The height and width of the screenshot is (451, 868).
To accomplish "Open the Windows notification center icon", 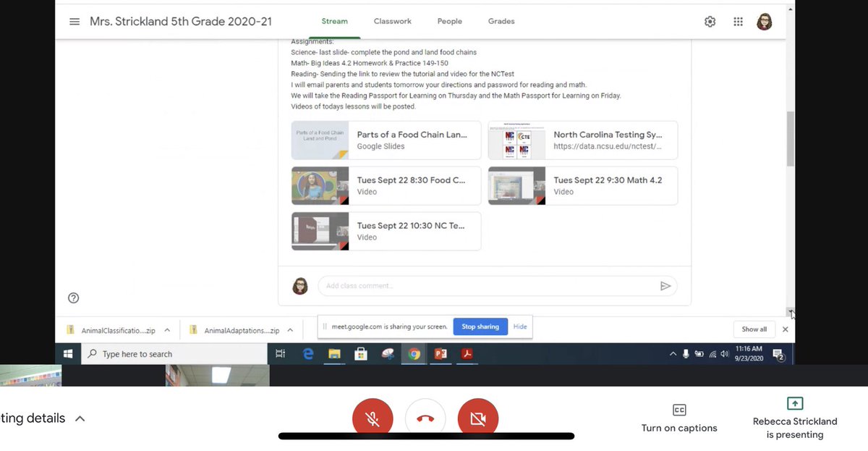I will pos(778,354).
